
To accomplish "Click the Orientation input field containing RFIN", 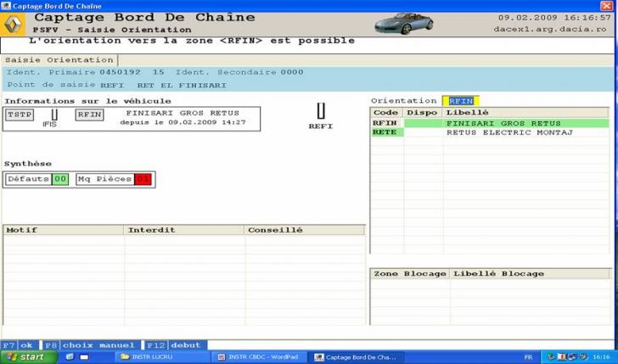I will coord(460,101).
